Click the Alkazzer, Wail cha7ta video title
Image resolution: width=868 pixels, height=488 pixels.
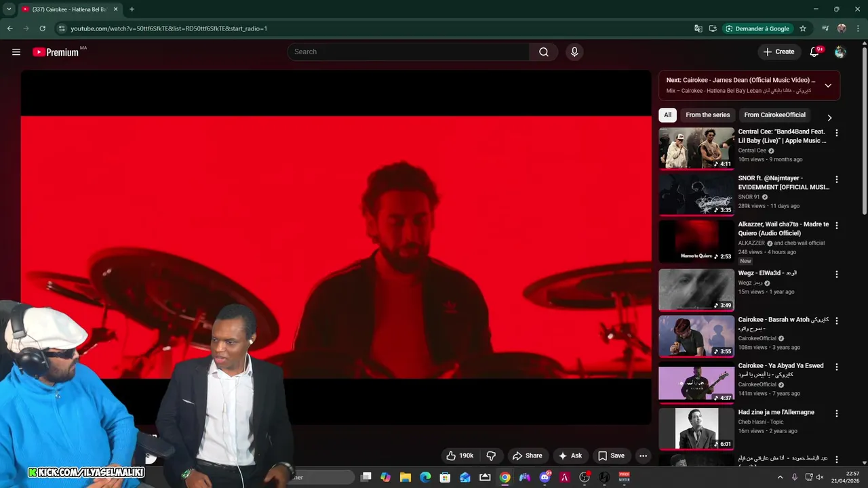(783, 228)
